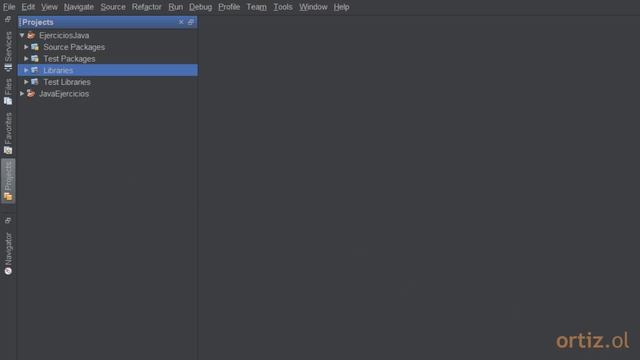Open the Favorites side tab
Image resolution: width=640 pixels, height=360 pixels.
(x=8, y=133)
